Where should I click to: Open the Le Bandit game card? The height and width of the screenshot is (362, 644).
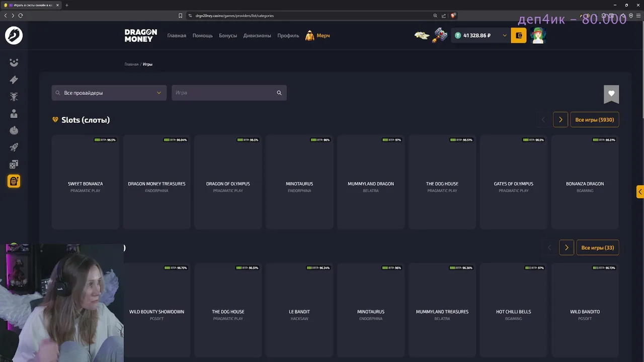(x=299, y=310)
